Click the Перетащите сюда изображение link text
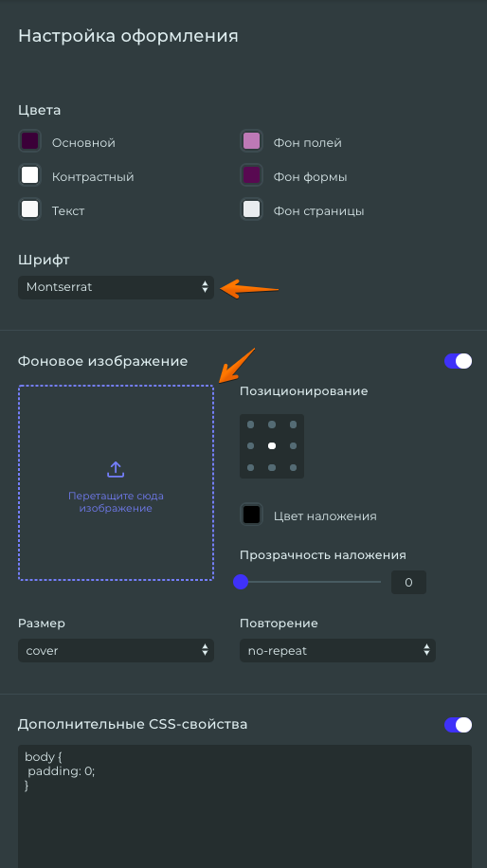 point(116,502)
